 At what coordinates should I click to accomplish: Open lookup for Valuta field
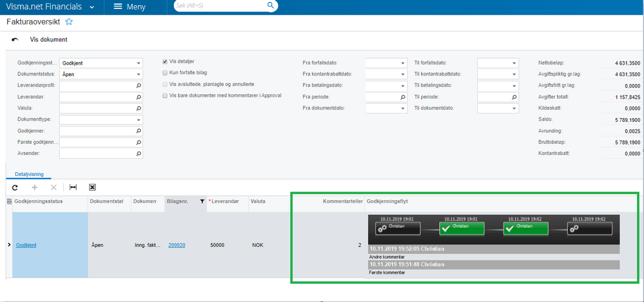click(x=139, y=108)
